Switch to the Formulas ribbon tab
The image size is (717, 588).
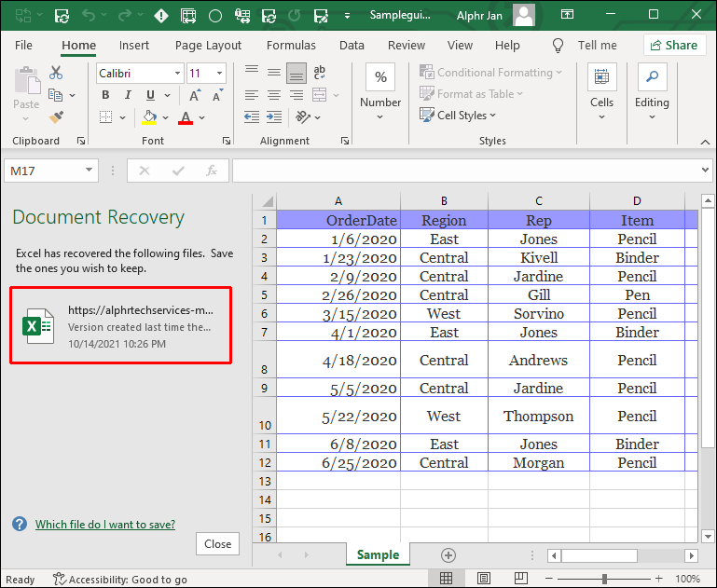click(291, 45)
